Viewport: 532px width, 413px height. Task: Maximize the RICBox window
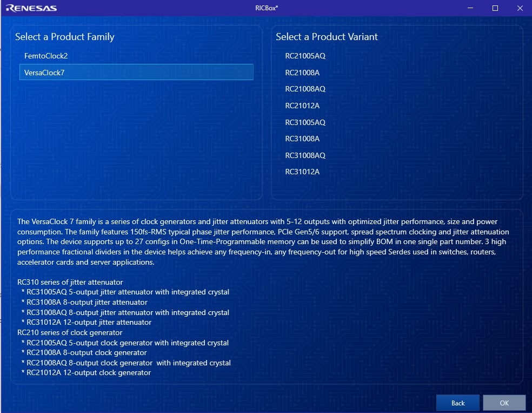click(495, 8)
